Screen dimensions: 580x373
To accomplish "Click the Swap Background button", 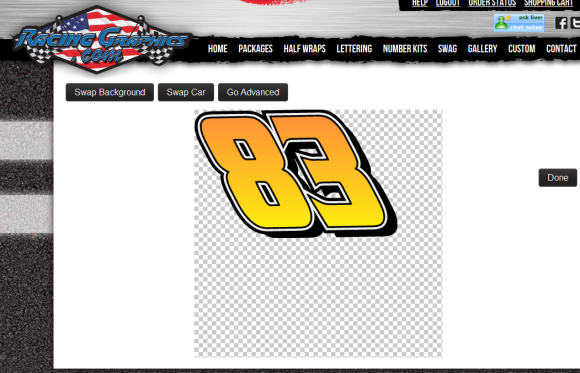I will (110, 92).
